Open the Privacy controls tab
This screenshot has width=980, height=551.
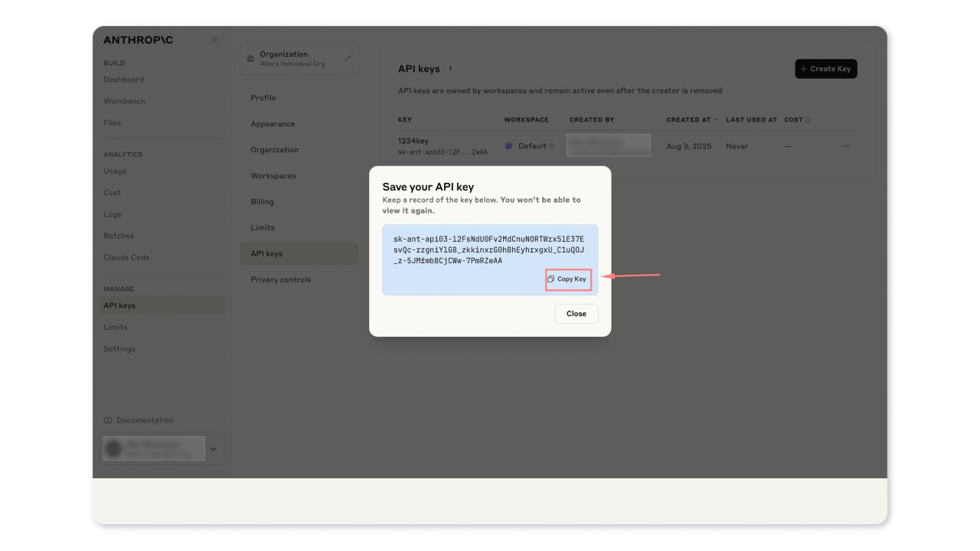(x=281, y=280)
